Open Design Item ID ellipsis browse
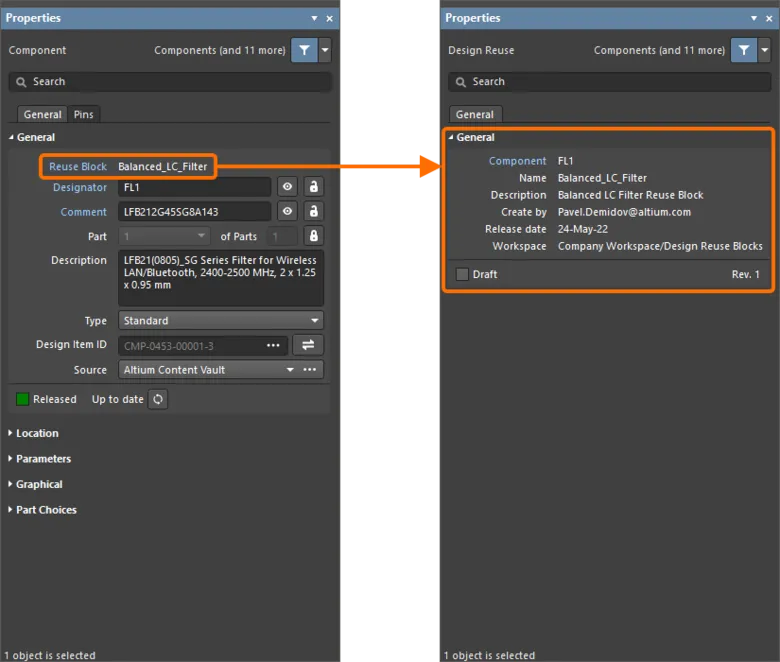 (x=273, y=345)
